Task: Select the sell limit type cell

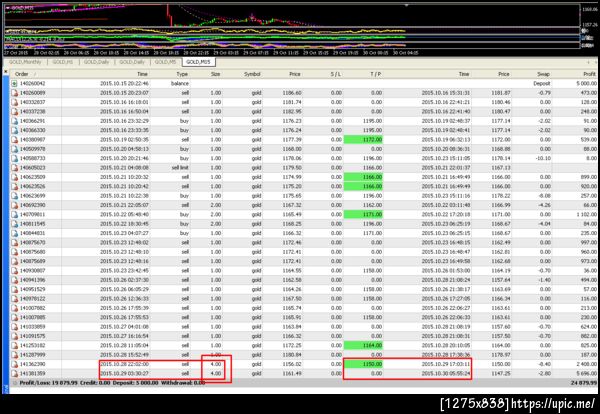Action: click(x=180, y=168)
